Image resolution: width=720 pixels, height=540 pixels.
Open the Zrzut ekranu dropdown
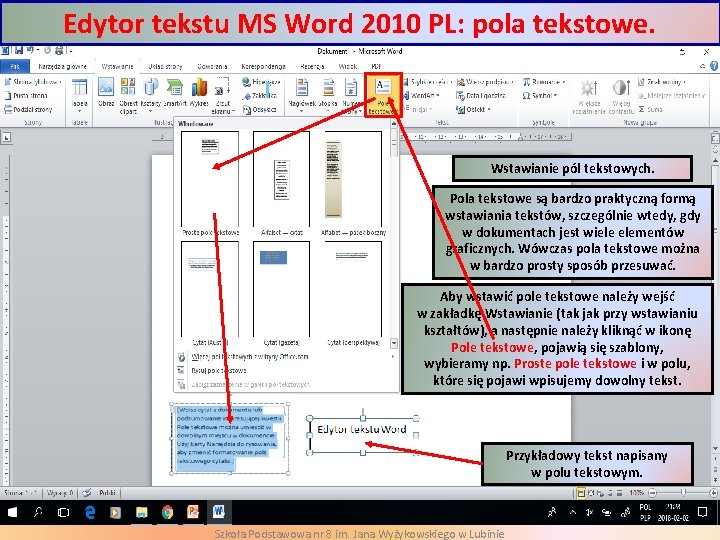(x=223, y=96)
